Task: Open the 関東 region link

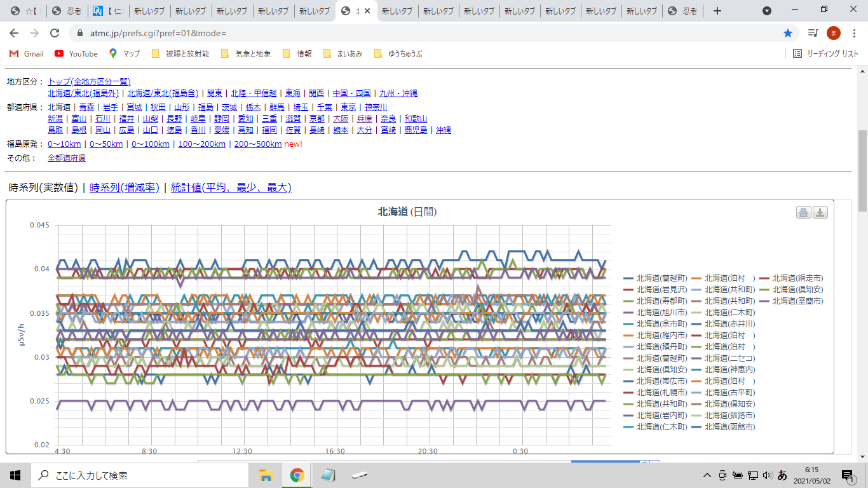Action: [214, 93]
